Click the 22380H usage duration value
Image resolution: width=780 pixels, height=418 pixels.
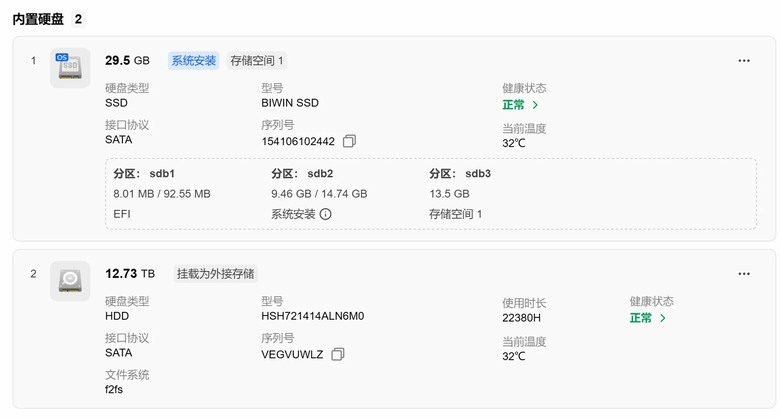pyautogui.click(x=521, y=318)
